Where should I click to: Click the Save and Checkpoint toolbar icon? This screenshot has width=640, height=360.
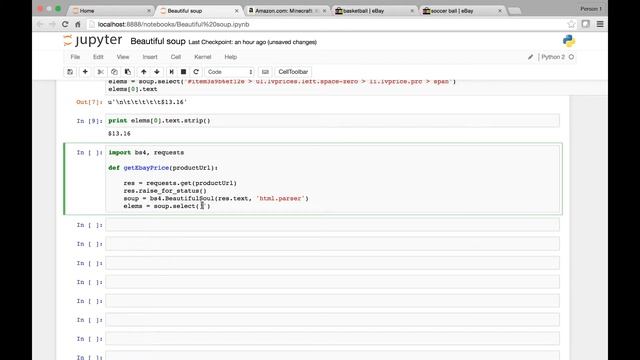(x=70, y=72)
